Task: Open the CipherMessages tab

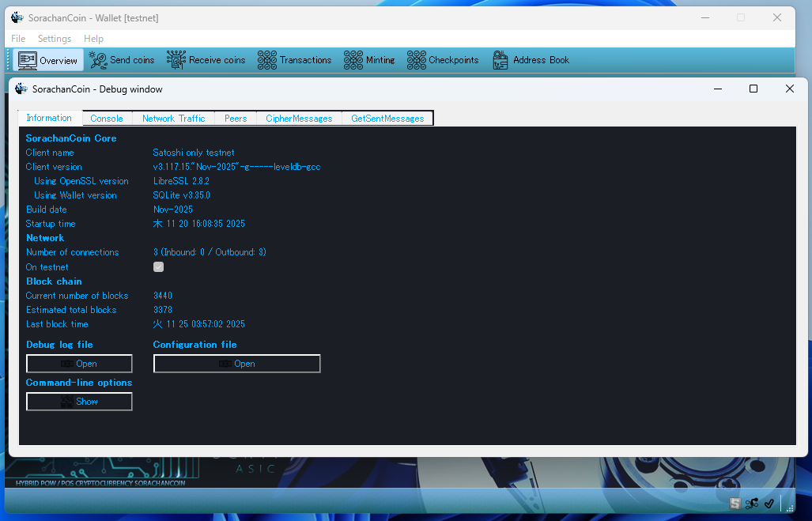Action: click(299, 119)
